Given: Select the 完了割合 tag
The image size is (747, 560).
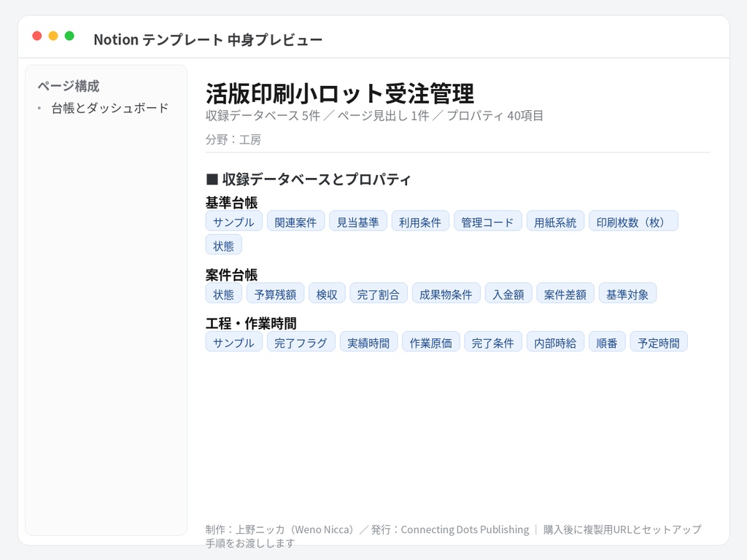Looking at the screenshot, I should [x=379, y=293].
